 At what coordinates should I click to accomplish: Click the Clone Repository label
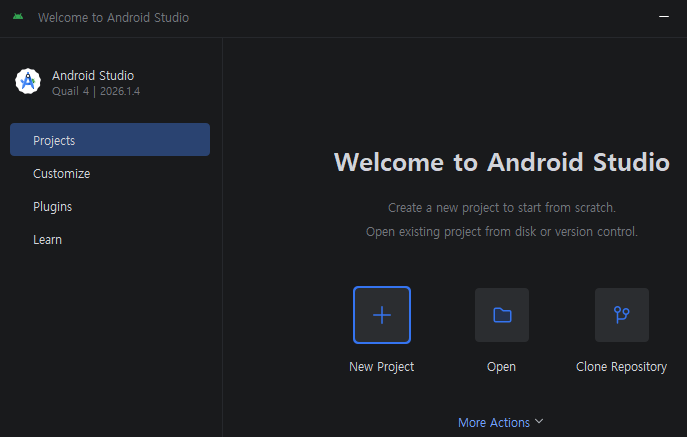coord(621,366)
